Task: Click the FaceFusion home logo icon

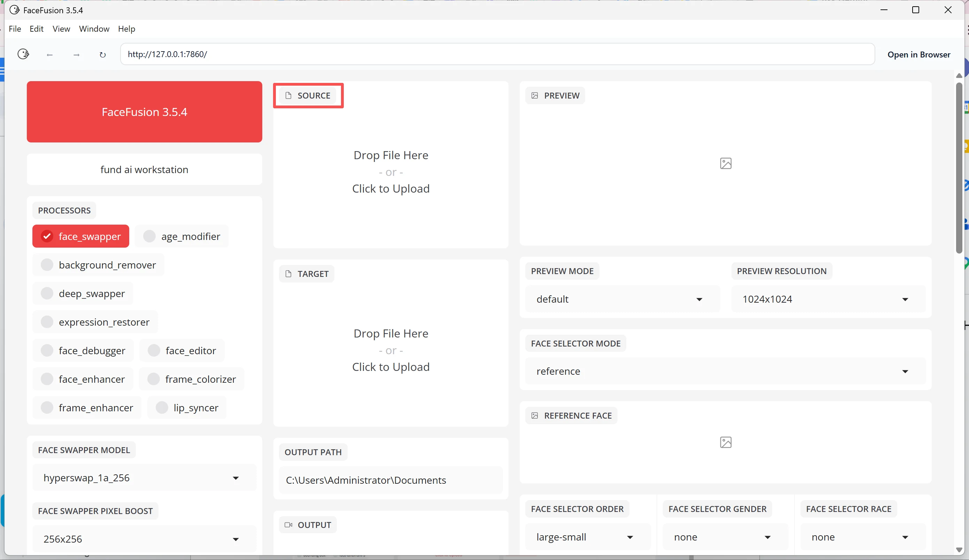Action: click(23, 54)
